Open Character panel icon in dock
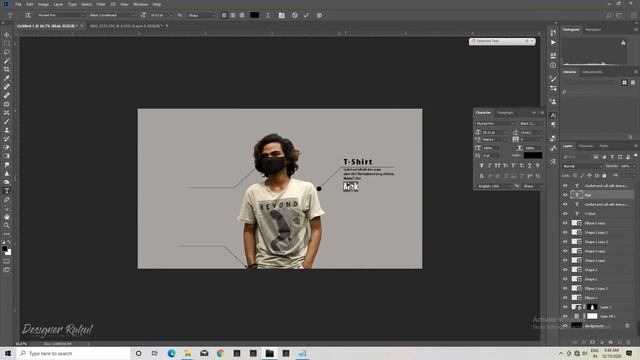Viewport: 640px width, 360px height. tap(553, 116)
